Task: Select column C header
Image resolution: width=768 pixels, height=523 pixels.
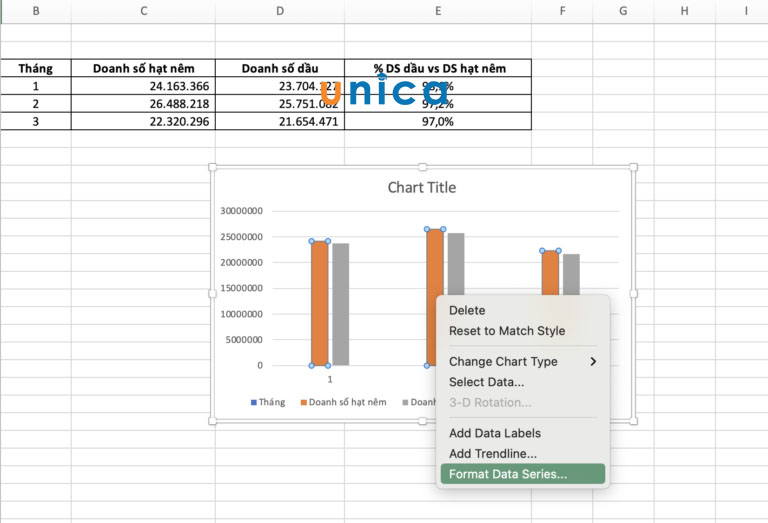Action: point(144,11)
